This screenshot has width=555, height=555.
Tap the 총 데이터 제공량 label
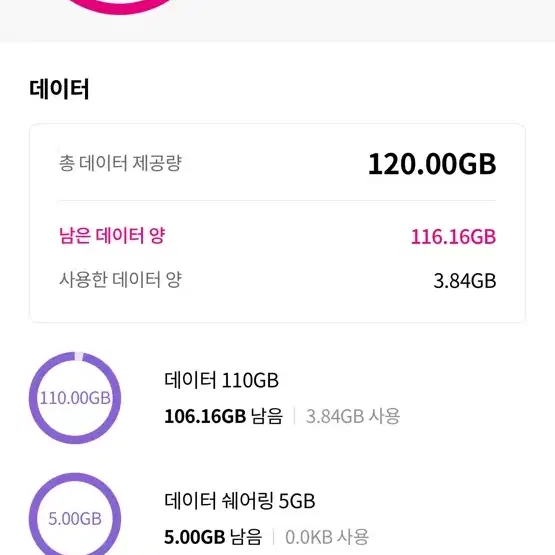pyautogui.click(x=120, y=163)
